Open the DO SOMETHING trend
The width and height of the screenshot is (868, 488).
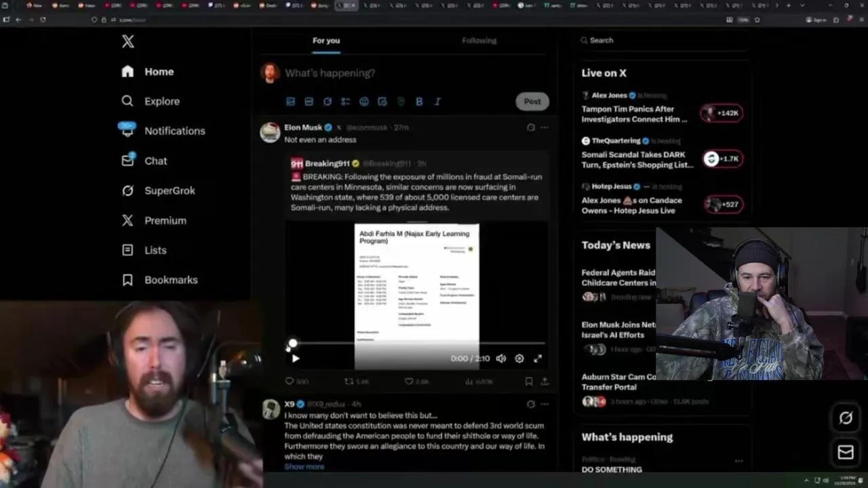point(612,470)
